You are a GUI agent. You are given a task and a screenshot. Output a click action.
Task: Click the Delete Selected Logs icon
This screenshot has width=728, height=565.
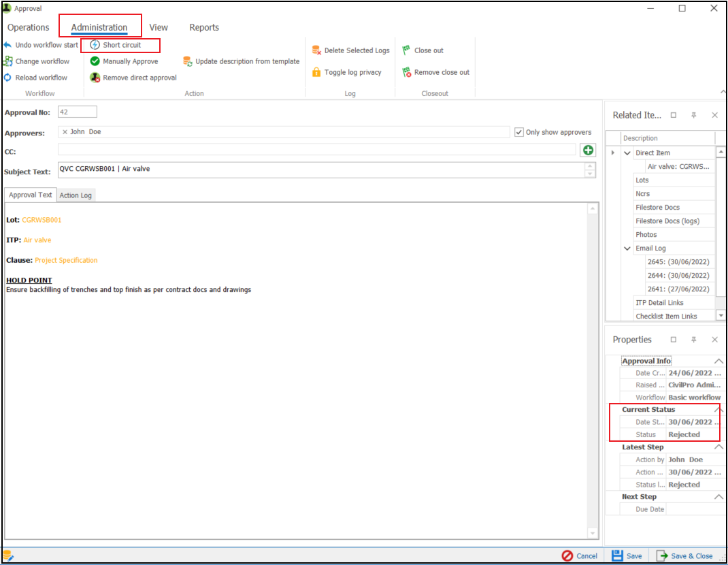(x=316, y=50)
